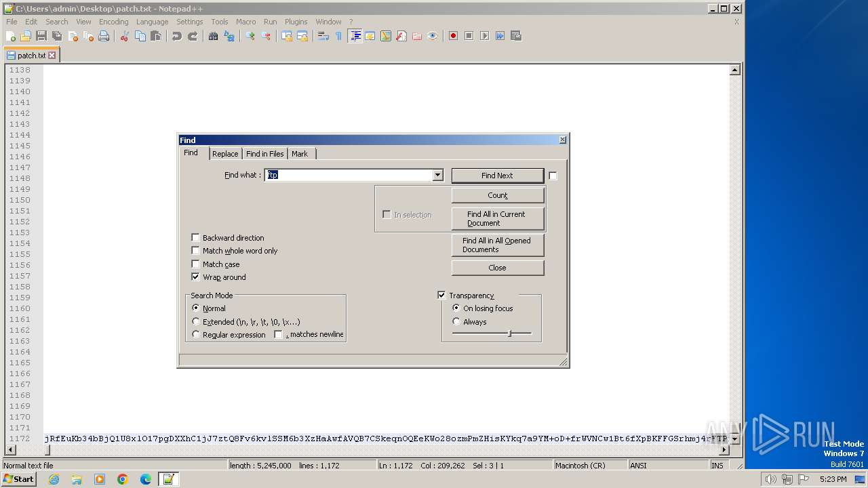Save the current file via toolbar
Screen dimensions: 868x488
click(x=41, y=36)
